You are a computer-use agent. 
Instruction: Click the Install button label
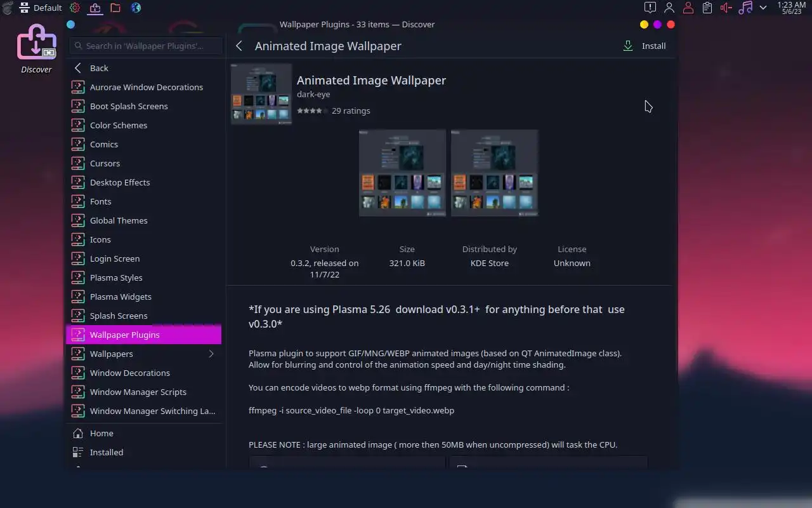coord(653,46)
